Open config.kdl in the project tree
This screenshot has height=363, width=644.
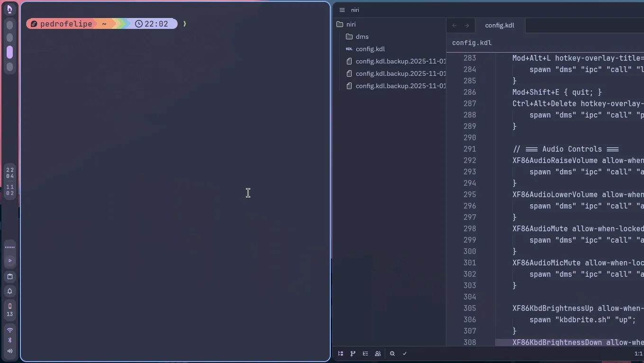click(x=370, y=49)
